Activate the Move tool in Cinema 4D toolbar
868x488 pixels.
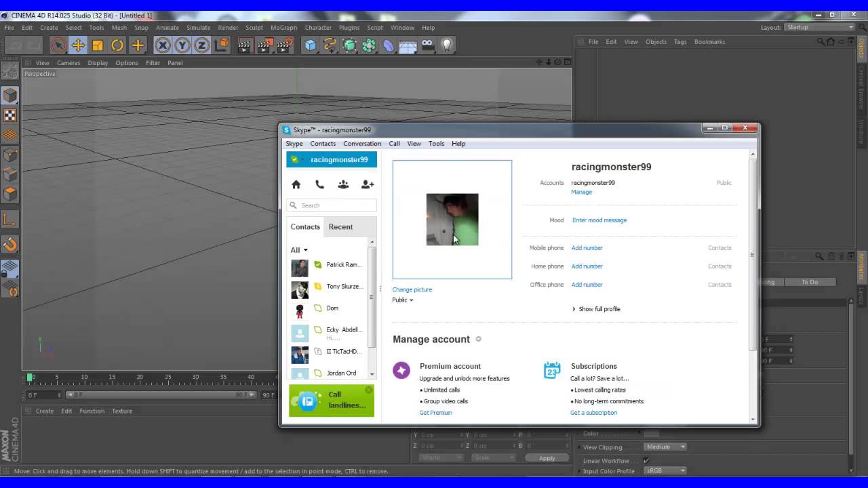pyautogui.click(x=78, y=45)
